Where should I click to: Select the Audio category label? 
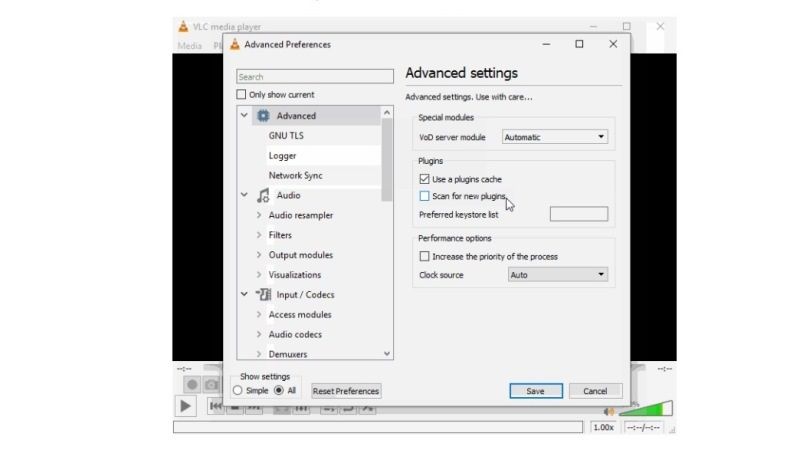288,195
